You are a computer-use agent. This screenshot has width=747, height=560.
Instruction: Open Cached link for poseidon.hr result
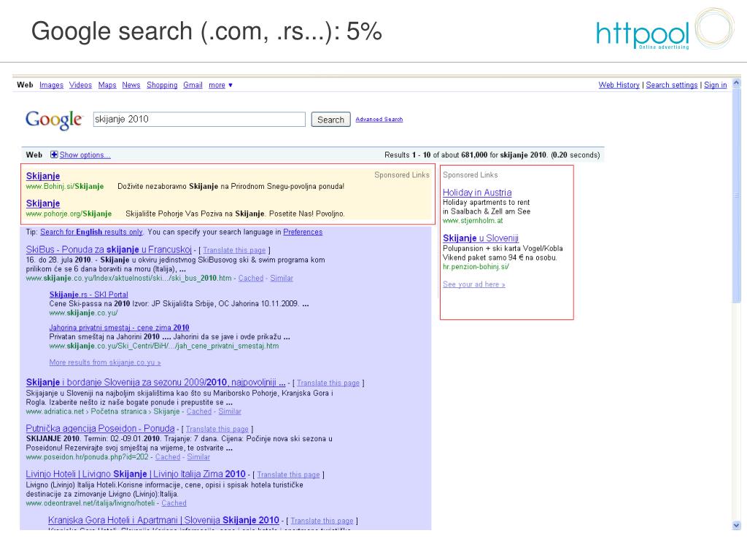[x=168, y=457]
